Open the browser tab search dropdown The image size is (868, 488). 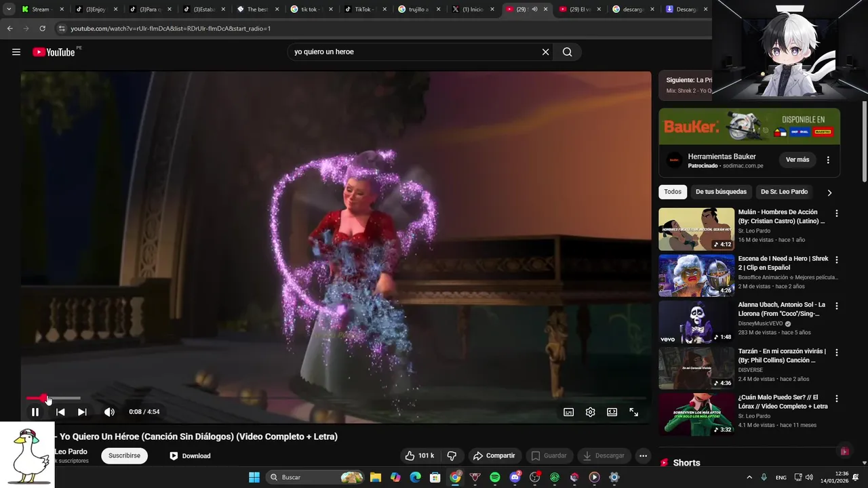[x=8, y=9]
